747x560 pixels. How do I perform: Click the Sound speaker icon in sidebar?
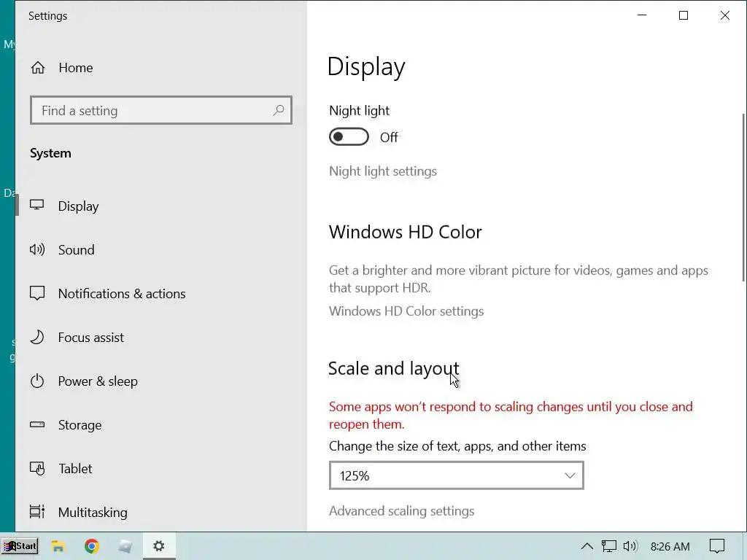pyautogui.click(x=36, y=249)
